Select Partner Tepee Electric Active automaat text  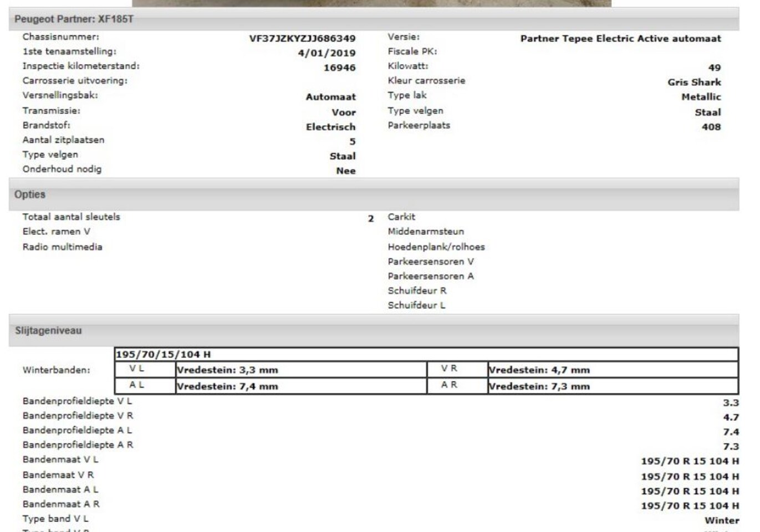(620, 38)
